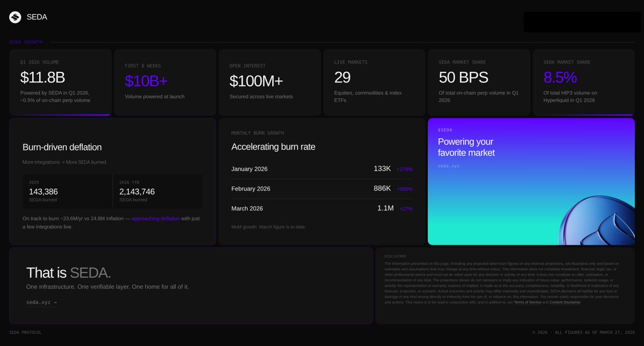
Task: Select the $100M+ open interest figure
Action: tap(256, 81)
